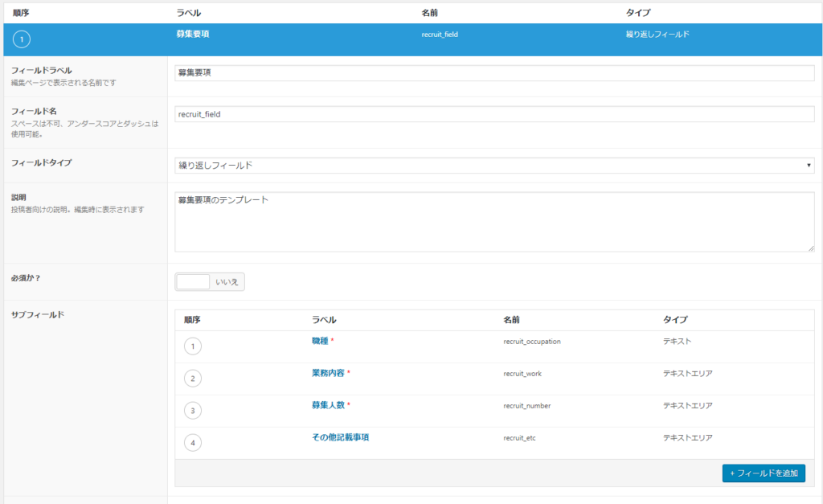Click the recruit_occupation name cell
Viewport: 823px width, 504px height.
click(x=531, y=342)
